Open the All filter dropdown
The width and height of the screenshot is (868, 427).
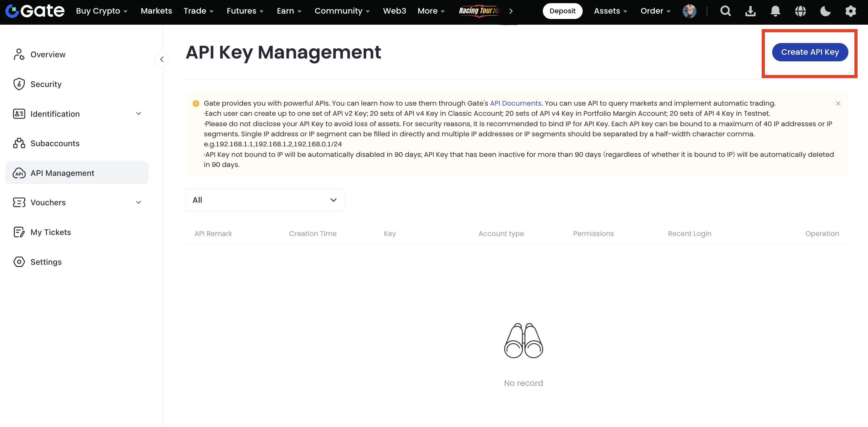point(265,200)
